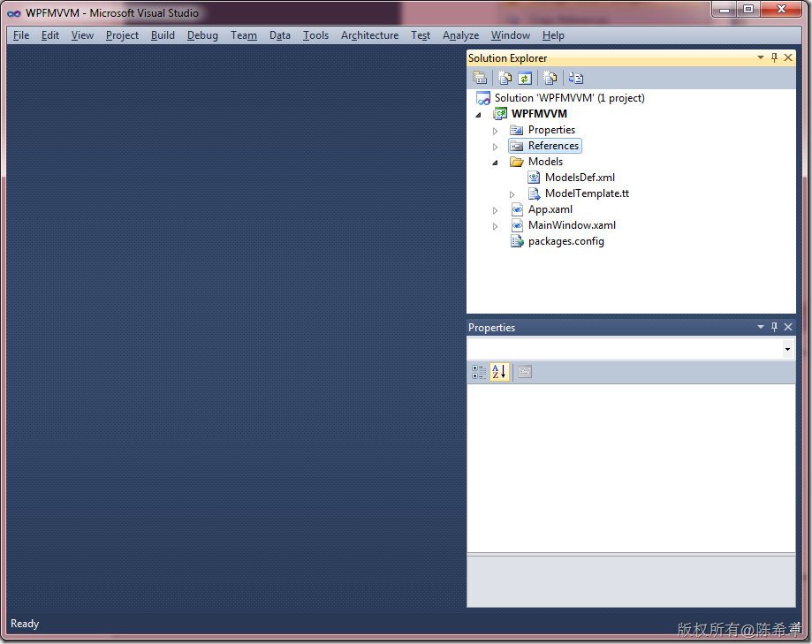Open the Properties object selector dropdown arrow
Viewport: 812px width, 644px height.
point(787,349)
